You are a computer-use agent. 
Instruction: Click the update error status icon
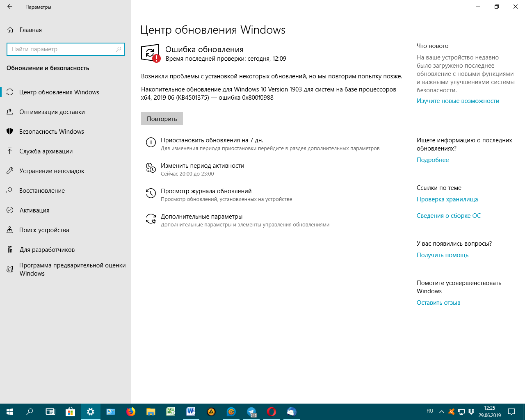click(x=151, y=53)
